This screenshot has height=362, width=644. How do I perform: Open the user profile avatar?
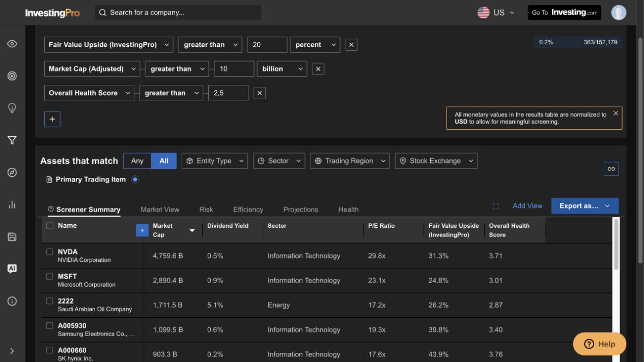[x=619, y=13]
